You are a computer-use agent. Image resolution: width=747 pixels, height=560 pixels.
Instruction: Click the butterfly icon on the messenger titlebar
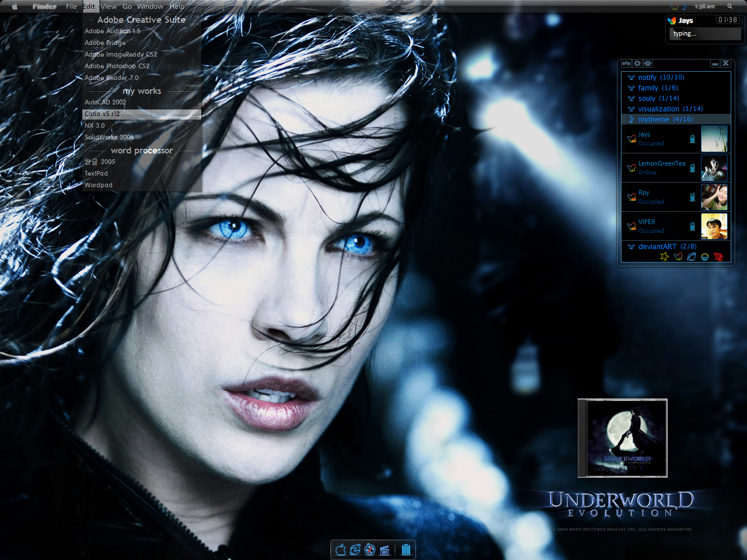[x=626, y=63]
